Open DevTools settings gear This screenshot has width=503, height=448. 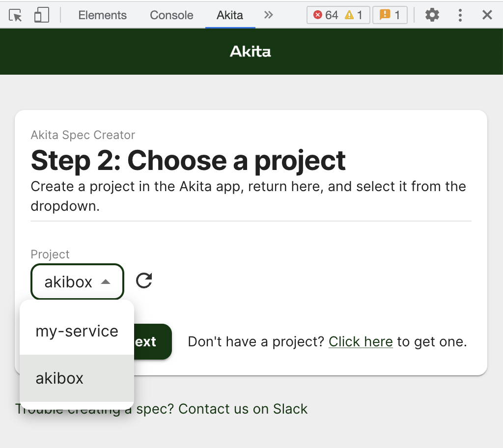coord(432,15)
